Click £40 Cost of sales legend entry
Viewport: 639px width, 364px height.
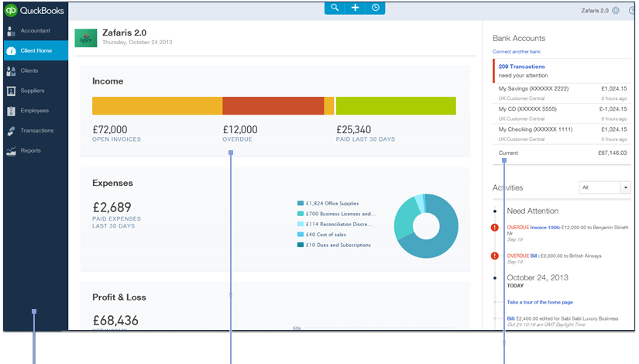point(321,235)
